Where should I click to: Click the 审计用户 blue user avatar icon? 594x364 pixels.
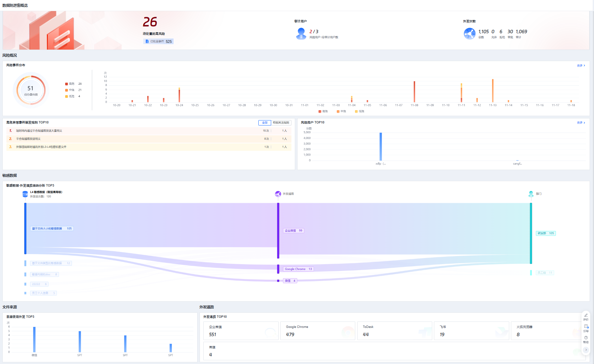click(x=301, y=34)
